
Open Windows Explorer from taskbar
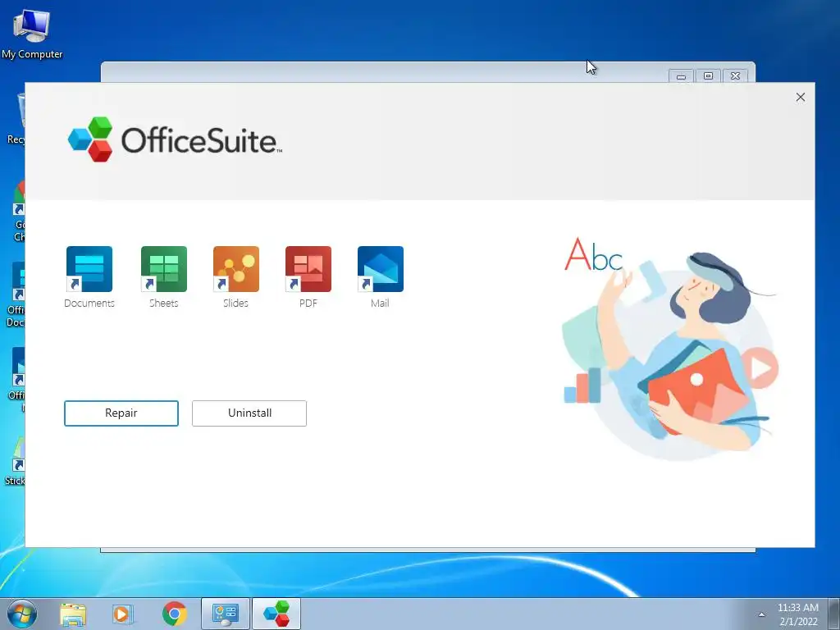tap(73, 614)
